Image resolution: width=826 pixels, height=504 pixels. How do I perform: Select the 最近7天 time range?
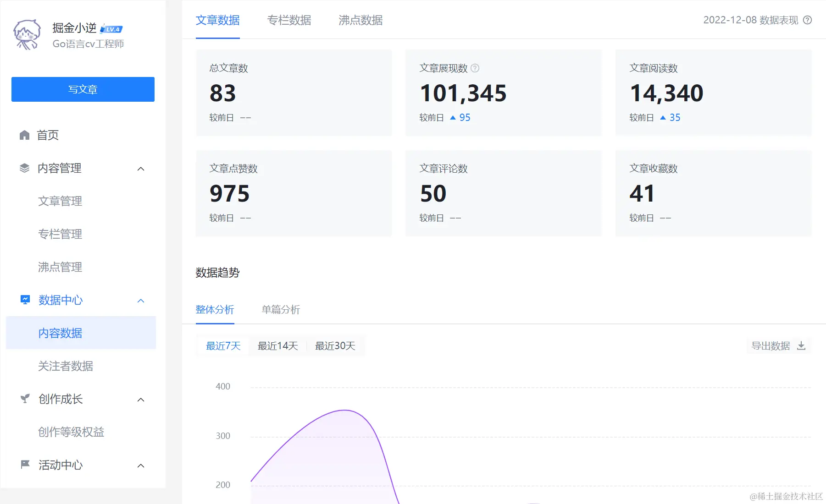coord(223,346)
